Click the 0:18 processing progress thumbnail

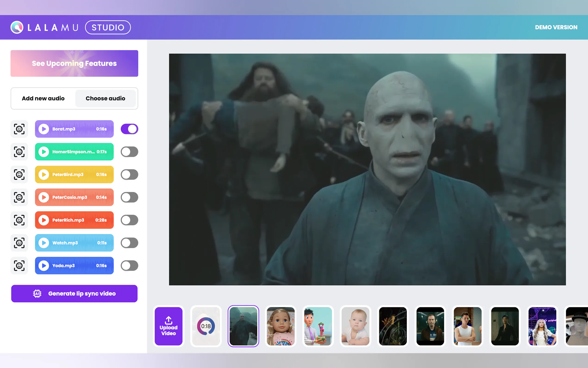click(206, 326)
